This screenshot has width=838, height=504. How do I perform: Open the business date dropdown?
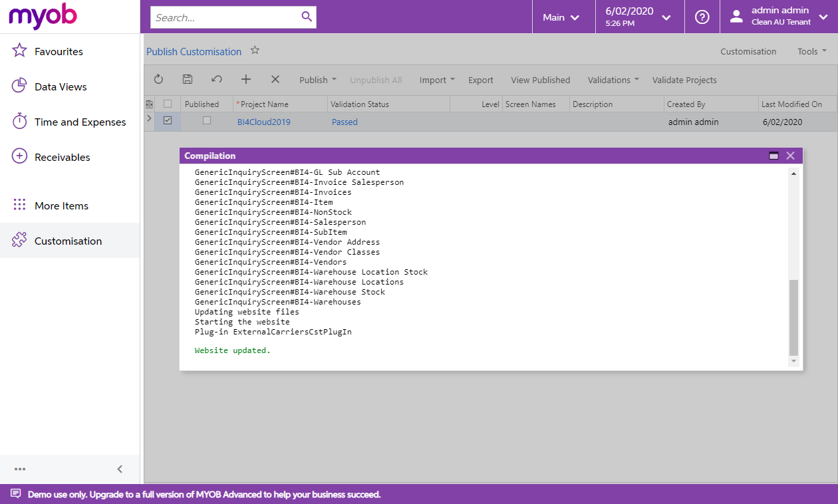pos(640,17)
